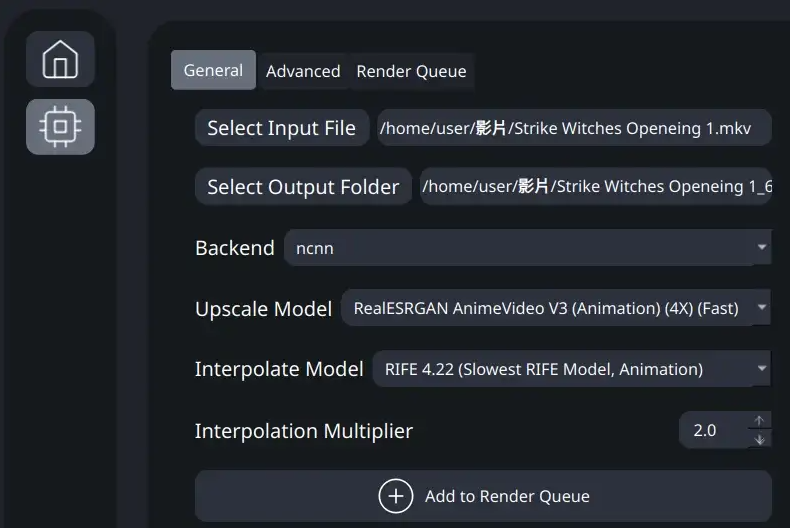Switch to the Advanced tab
The width and height of the screenshot is (790, 528).
tap(303, 71)
